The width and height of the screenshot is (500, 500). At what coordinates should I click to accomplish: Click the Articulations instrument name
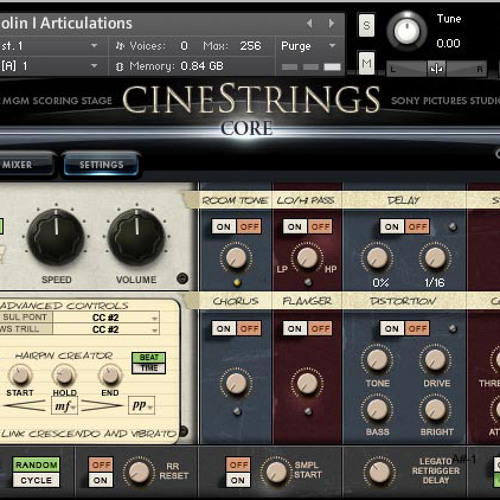tap(66, 23)
